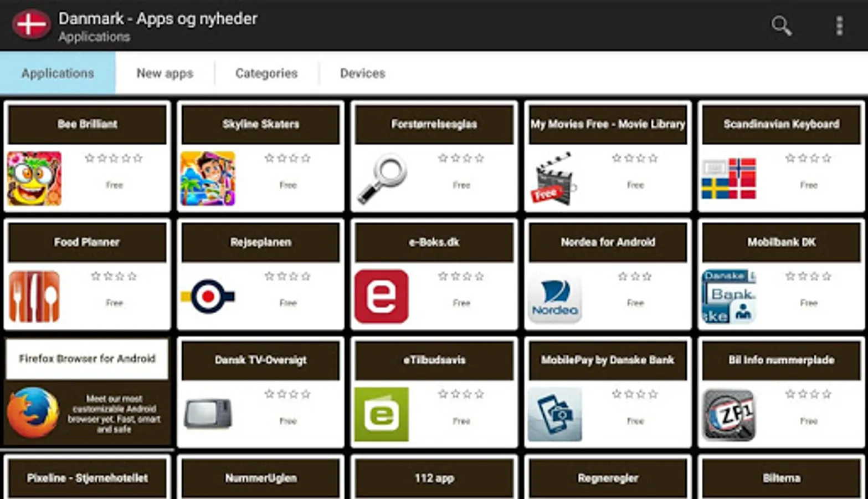868x499 pixels.
Task: Open the e-Boks.dk title bar
Action: 434,242
